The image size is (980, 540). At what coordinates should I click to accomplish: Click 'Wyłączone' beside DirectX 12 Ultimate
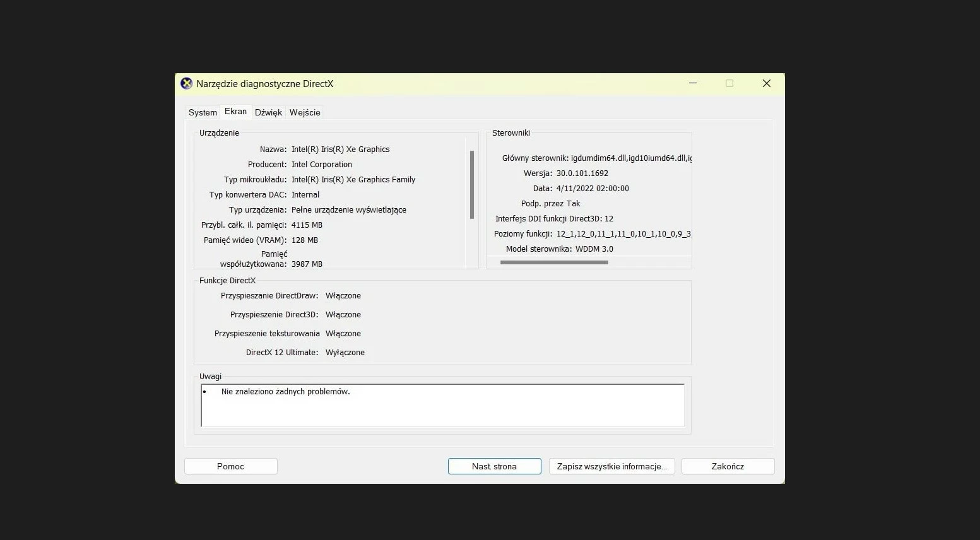(345, 353)
